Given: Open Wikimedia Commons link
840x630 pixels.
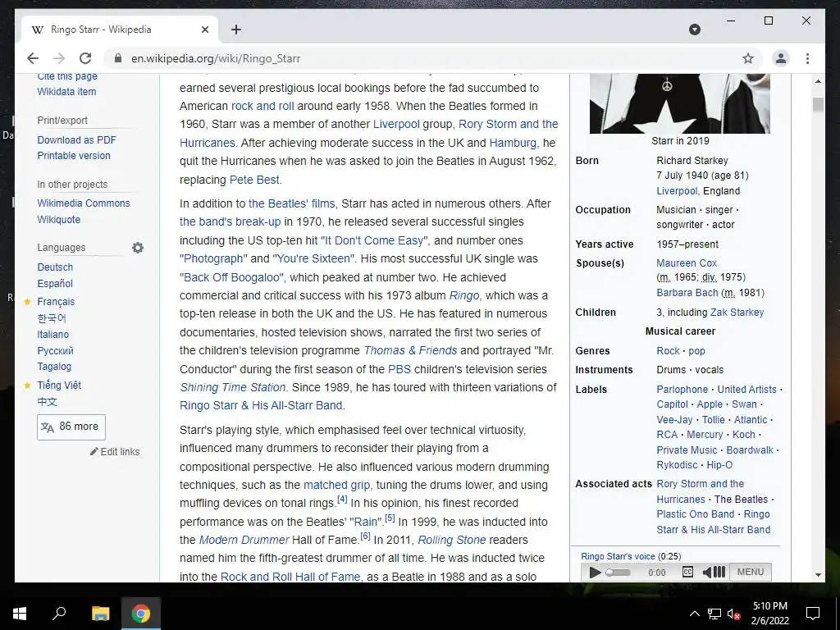Looking at the screenshot, I should point(84,203).
